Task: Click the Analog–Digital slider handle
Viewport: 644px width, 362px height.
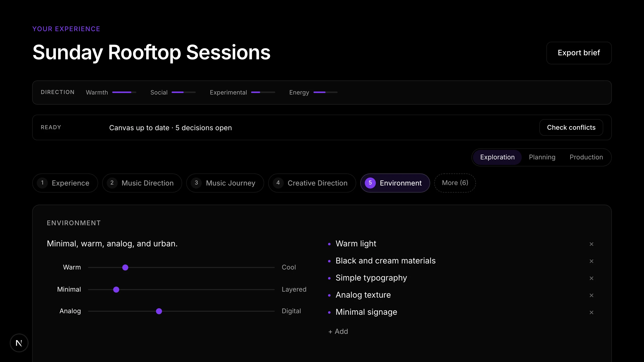Action: pos(159,311)
